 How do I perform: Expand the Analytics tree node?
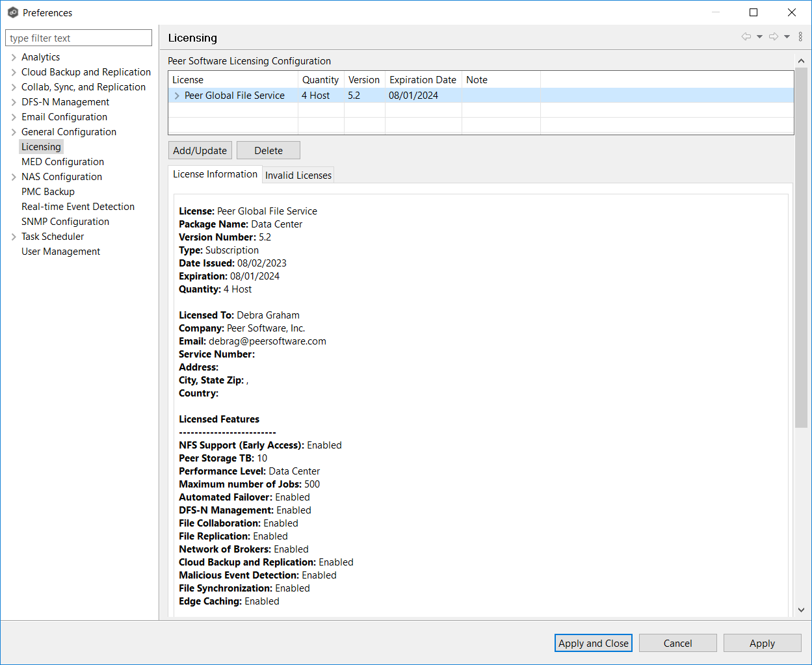(14, 57)
